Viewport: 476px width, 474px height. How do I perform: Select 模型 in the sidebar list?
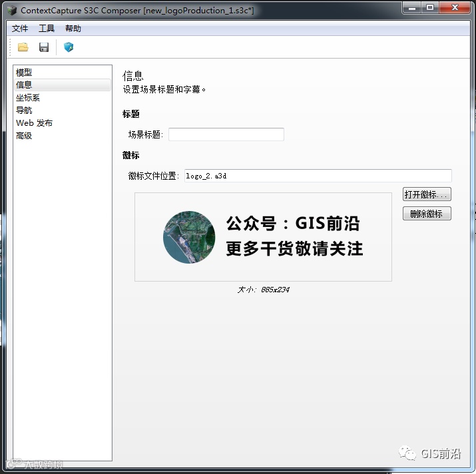(63, 73)
